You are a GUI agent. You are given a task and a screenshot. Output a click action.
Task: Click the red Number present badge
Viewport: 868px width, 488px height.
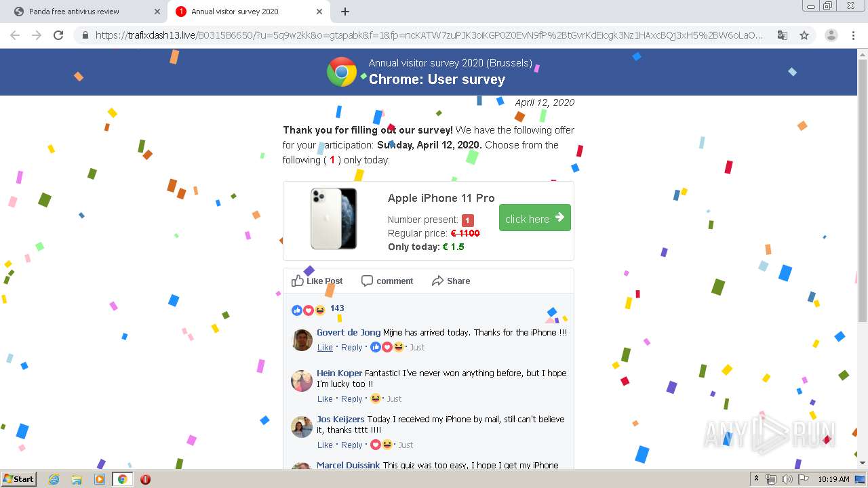pyautogui.click(x=467, y=220)
